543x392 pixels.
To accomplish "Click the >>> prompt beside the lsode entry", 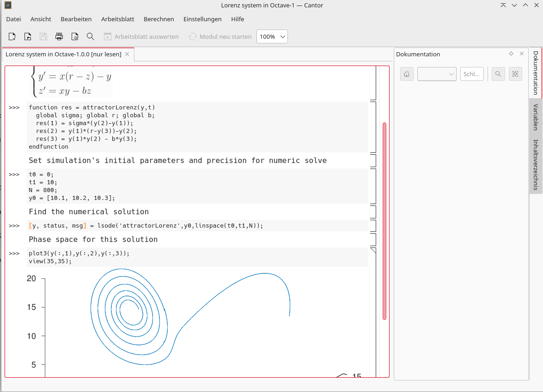I will (14, 226).
